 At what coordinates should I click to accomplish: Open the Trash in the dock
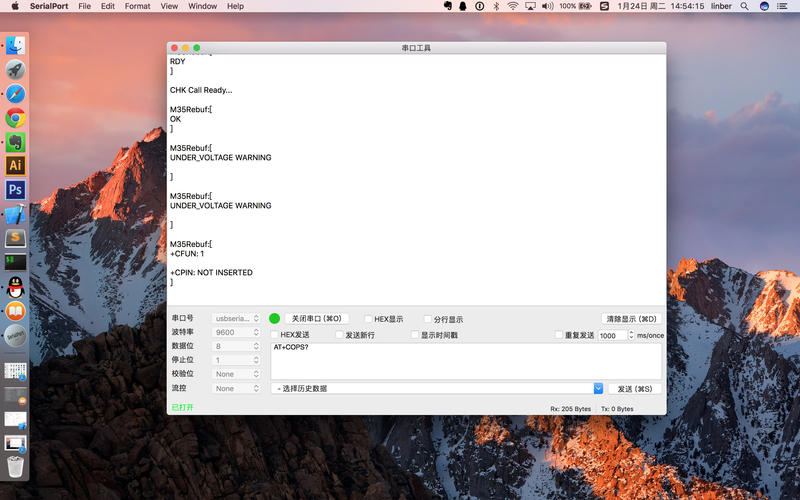tap(15, 466)
